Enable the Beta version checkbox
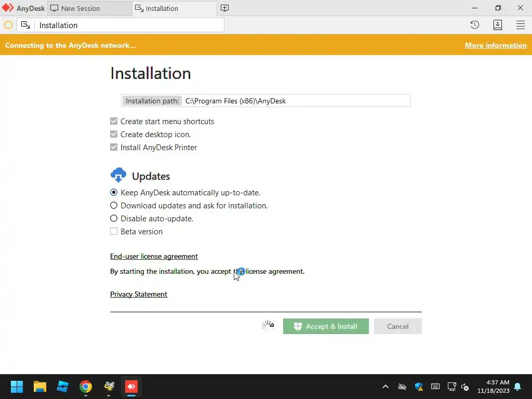 pyautogui.click(x=114, y=231)
